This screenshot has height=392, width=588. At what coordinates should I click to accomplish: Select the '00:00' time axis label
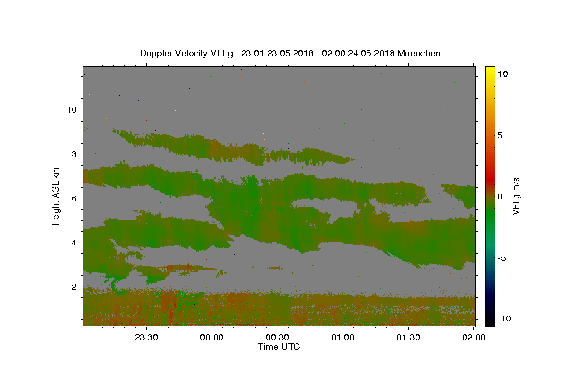pos(212,337)
